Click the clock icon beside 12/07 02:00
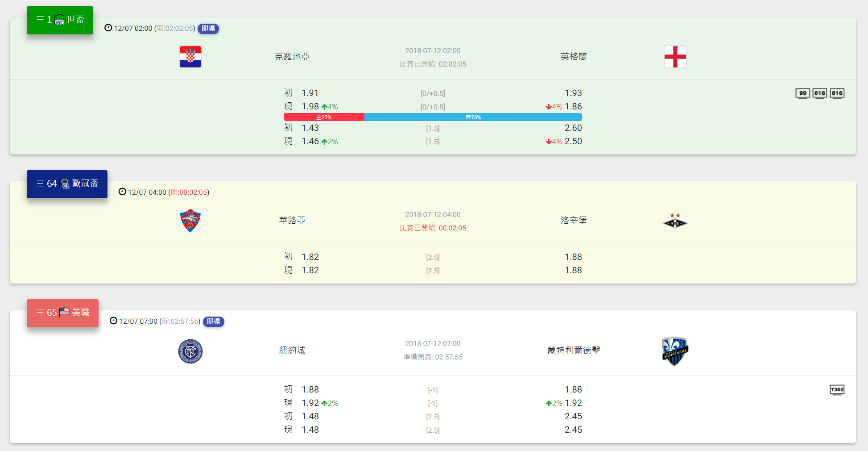 (108, 28)
